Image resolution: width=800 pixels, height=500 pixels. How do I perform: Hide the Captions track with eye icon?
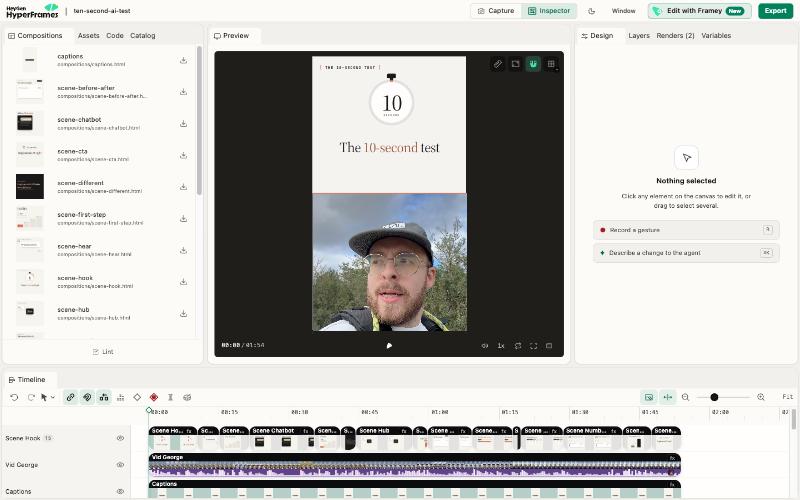pyautogui.click(x=120, y=491)
